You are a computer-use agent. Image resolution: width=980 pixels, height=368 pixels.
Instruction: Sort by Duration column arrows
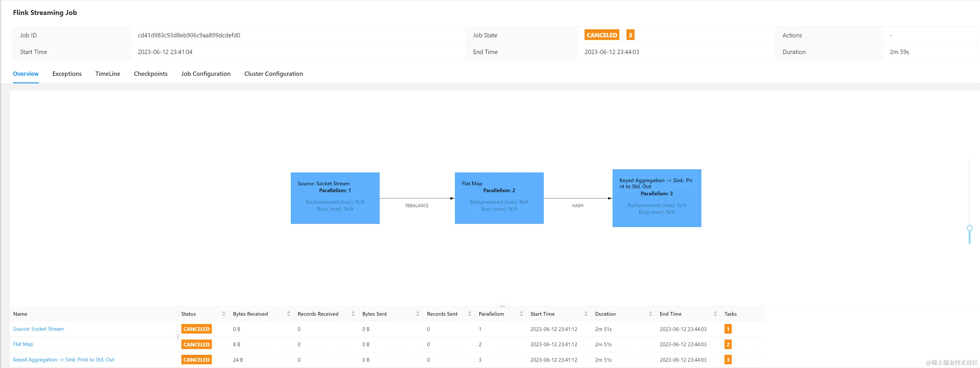(x=650, y=314)
